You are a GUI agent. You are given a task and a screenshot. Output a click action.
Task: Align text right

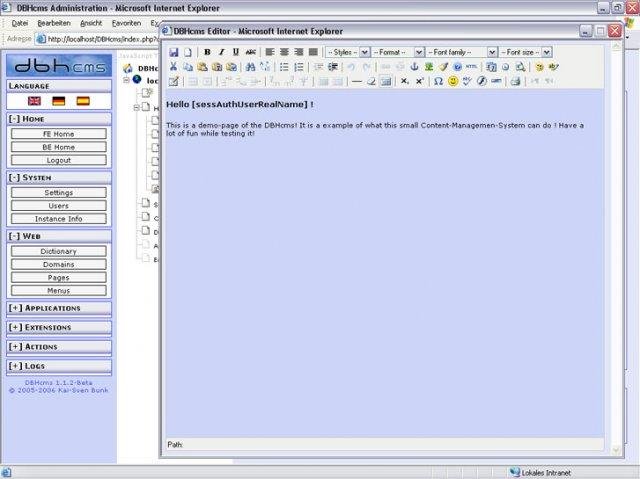[x=299, y=52]
